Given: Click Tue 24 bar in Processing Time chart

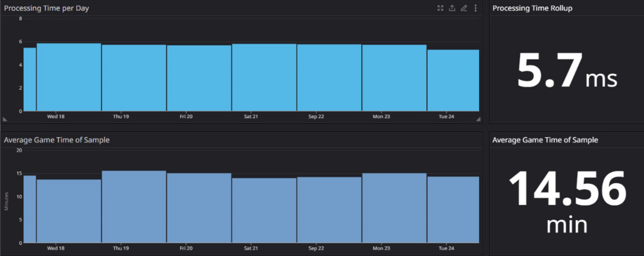Looking at the screenshot, I should pyautogui.click(x=453, y=80).
